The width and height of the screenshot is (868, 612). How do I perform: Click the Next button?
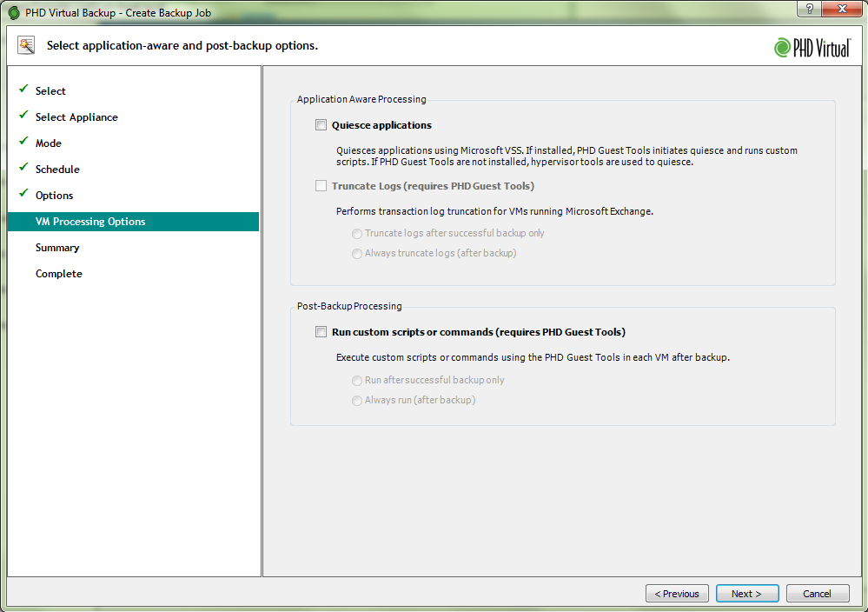click(x=745, y=594)
